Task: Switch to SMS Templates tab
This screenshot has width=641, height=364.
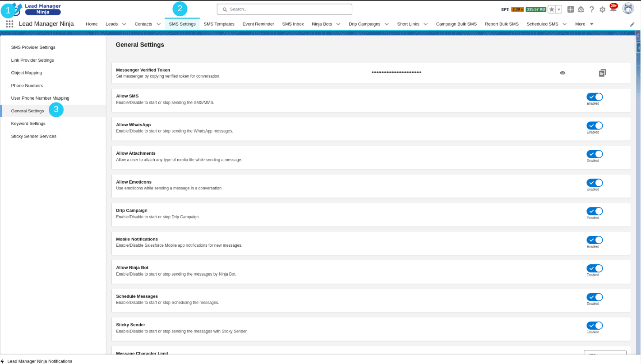Action: [x=219, y=24]
